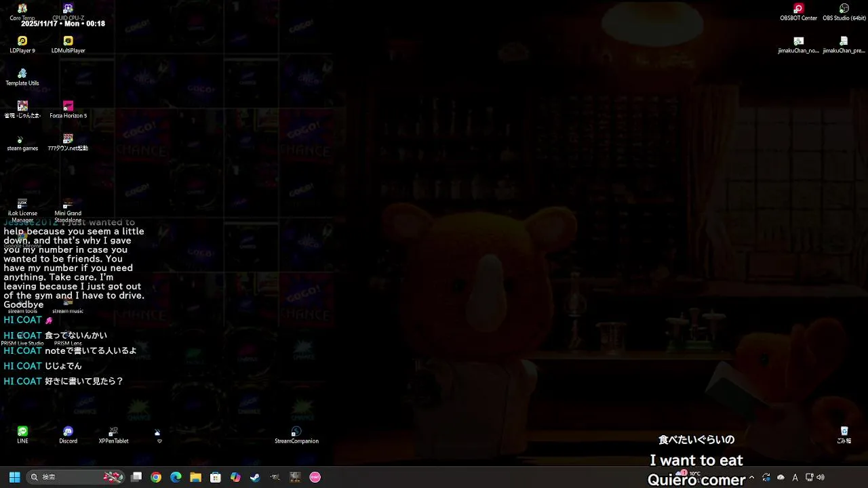The height and width of the screenshot is (488, 868).
Task: Open the XPPenTablet desktop shortcut
Action: tap(113, 435)
